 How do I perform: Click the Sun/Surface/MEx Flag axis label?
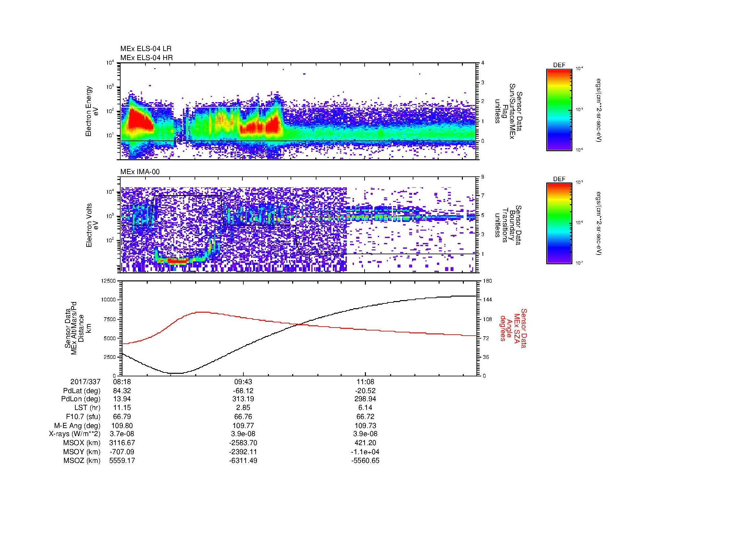(x=508, y=111)
